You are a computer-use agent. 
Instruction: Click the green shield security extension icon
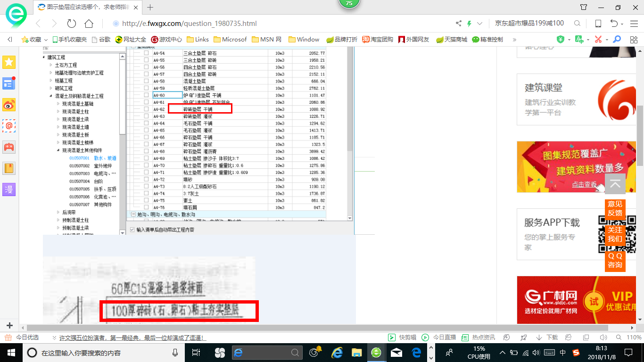point(560,39)
